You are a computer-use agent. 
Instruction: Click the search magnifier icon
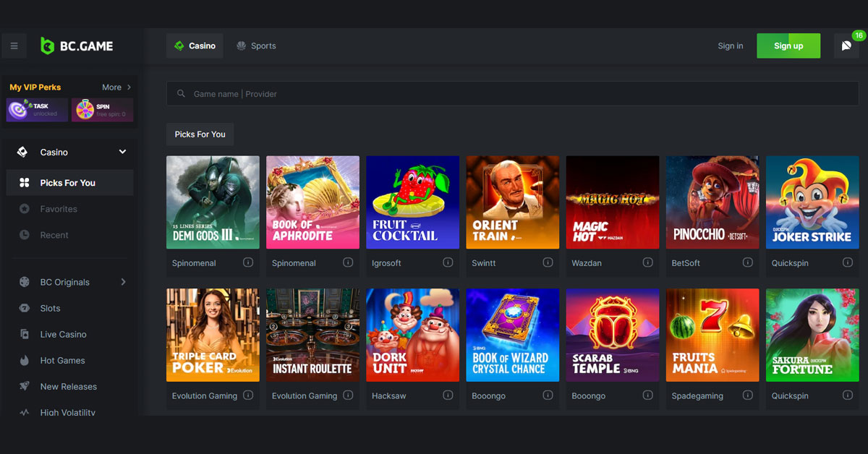(x=181, y=94)
